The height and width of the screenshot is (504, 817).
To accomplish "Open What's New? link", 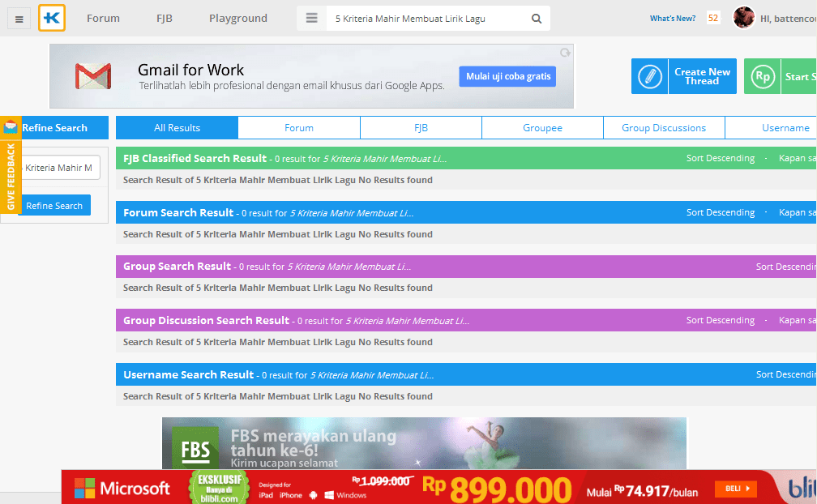I will tap(672, 18).
